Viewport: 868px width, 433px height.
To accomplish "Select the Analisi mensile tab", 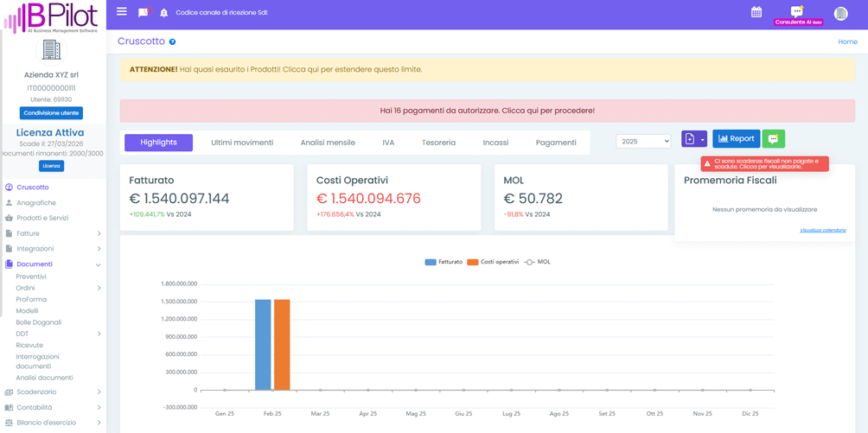I will coord(328,143).
